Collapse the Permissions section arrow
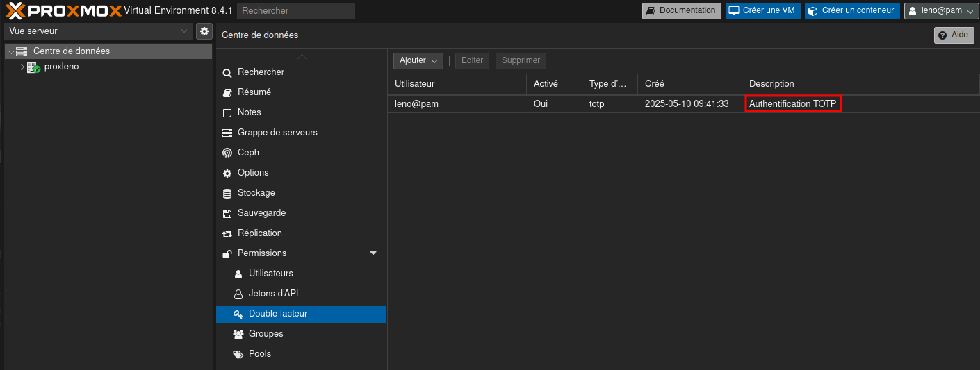This screenshot has width=980, height=370. pyautogui.click(x=373, y=253)
